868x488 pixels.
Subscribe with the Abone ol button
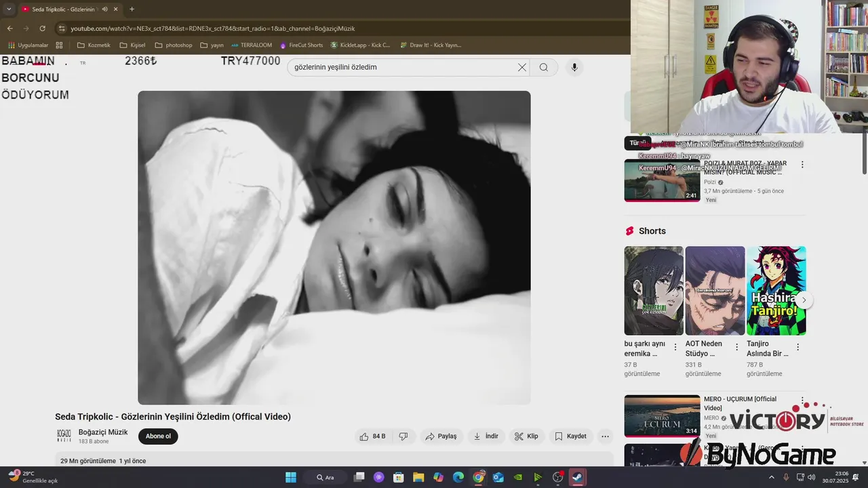coord(158,436)
